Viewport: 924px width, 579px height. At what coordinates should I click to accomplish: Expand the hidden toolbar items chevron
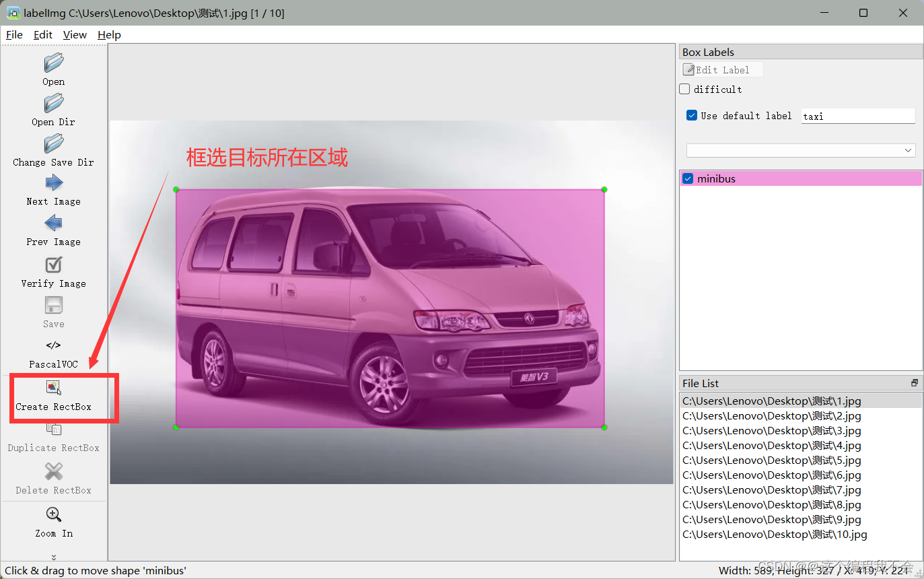53,556
